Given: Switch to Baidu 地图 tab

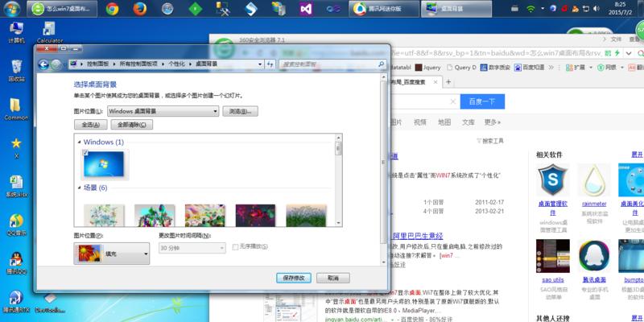Looking at the screenshot, I should tap(444, 122).
